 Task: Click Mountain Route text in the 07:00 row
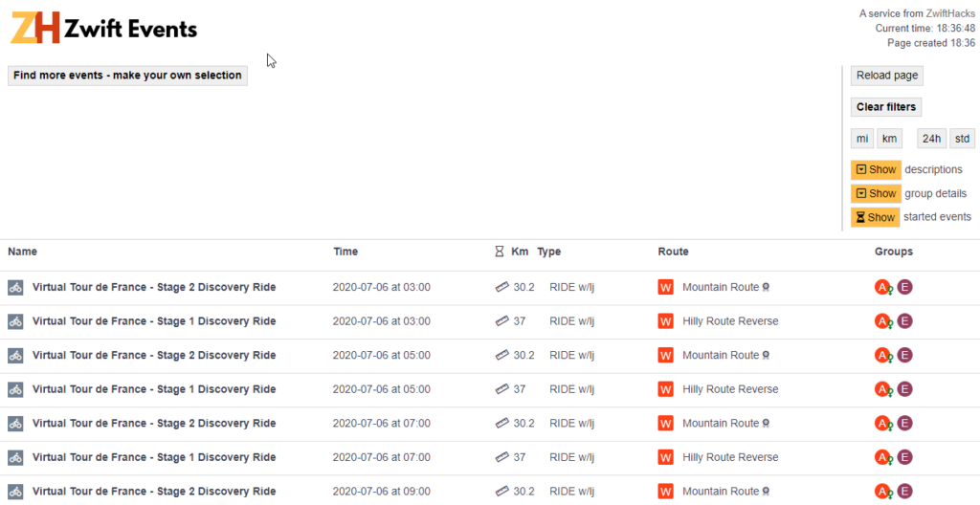(721, 423)
